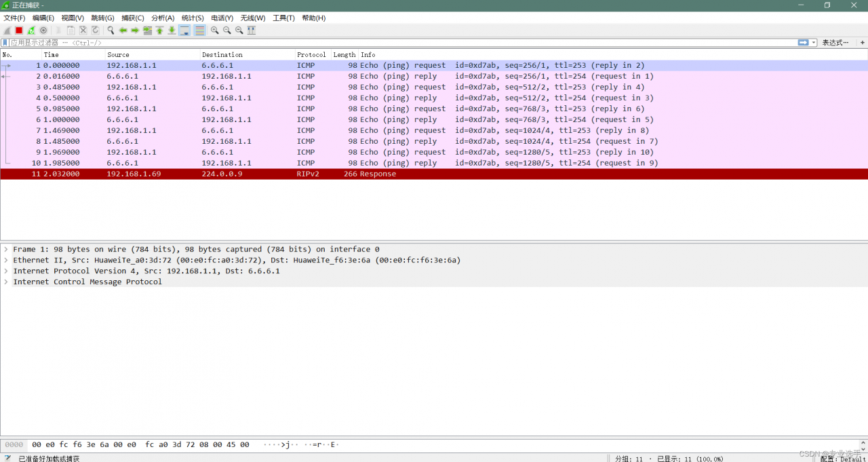Find a packet with magnifier icon
Image resolution: width=868 pixels, height=462 pixels.
[111, 31]
